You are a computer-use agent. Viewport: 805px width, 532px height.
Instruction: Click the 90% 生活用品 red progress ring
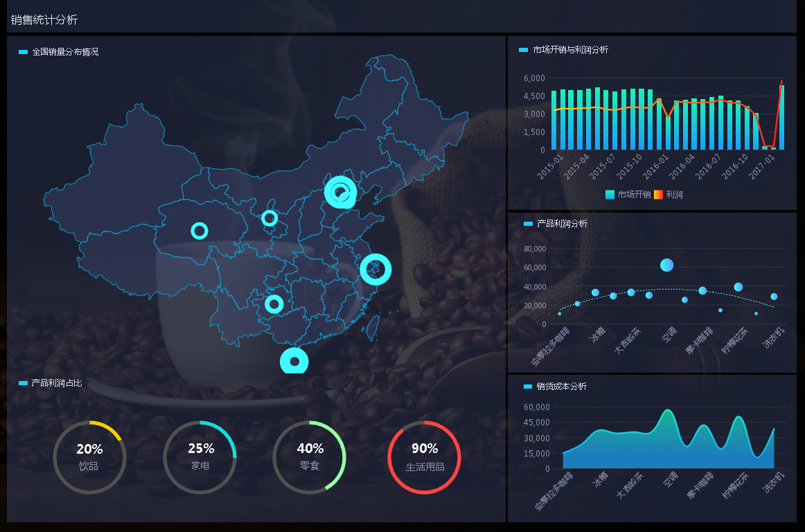click(425, 457)
